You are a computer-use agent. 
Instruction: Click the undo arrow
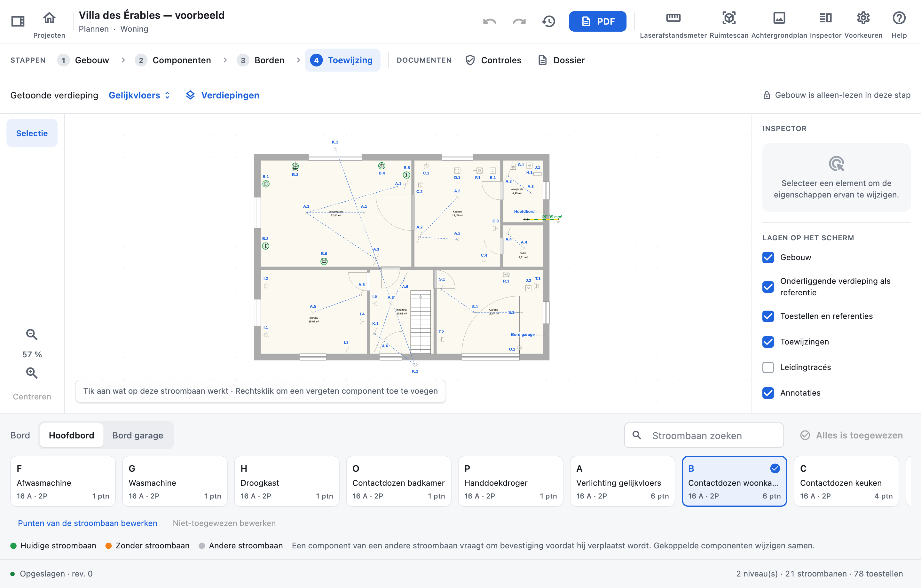[x=490, y=21]
